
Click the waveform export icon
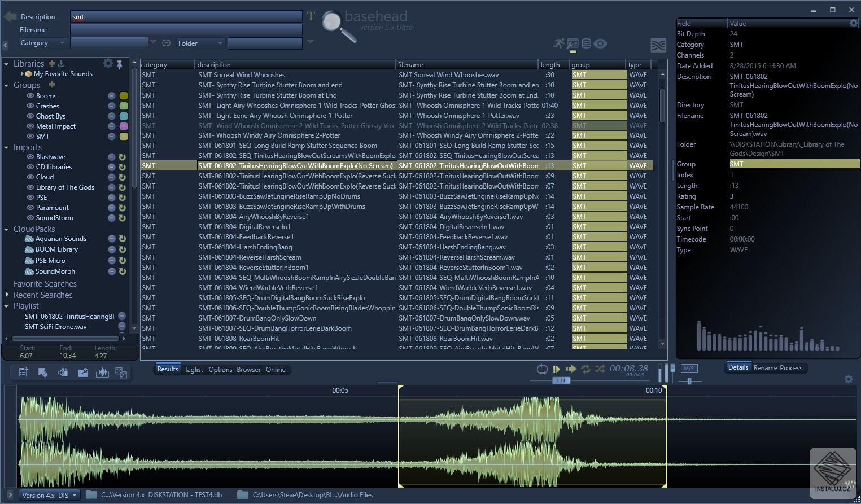(x=102, y=372)
